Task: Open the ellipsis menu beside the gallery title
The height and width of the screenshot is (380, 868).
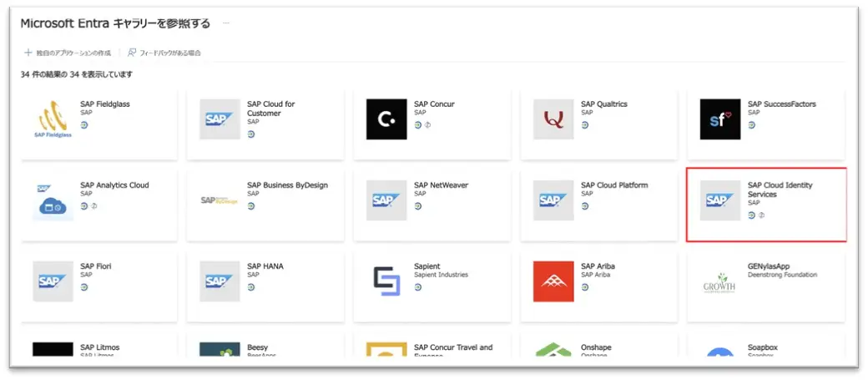Action: pyautogui.click(x=225, y=23)
